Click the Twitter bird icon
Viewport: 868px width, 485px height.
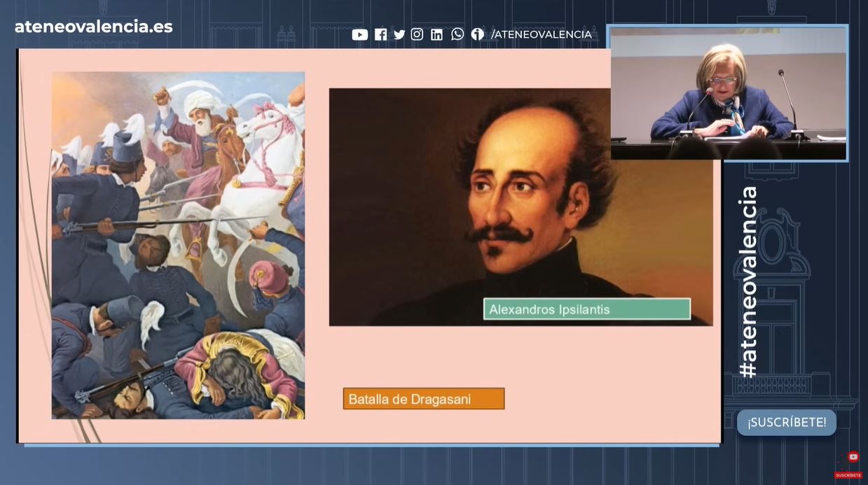pos(399,34)
